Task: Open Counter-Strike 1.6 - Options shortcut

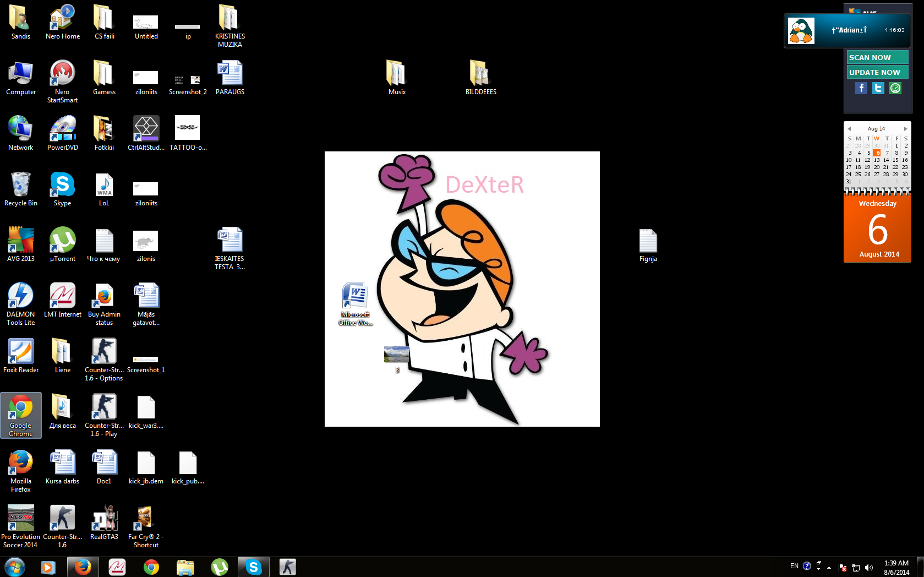Action: [x=104, y=359]
